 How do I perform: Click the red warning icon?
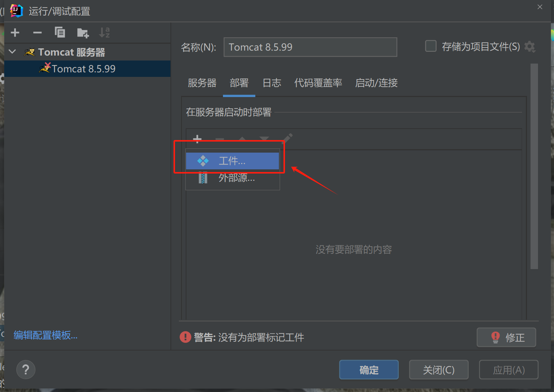click(x=185, y=337)
